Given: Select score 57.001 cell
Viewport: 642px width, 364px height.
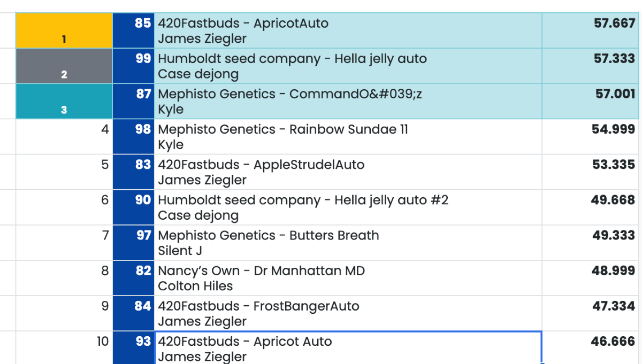Looking at the screenshot, I should coord(591,102).
